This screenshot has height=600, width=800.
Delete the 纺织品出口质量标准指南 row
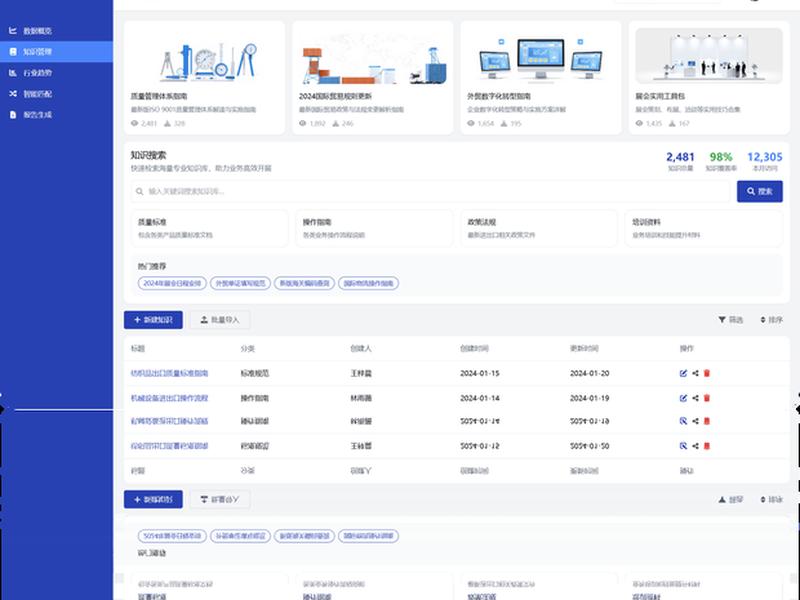pyautogui.click(x=707, y=373)
